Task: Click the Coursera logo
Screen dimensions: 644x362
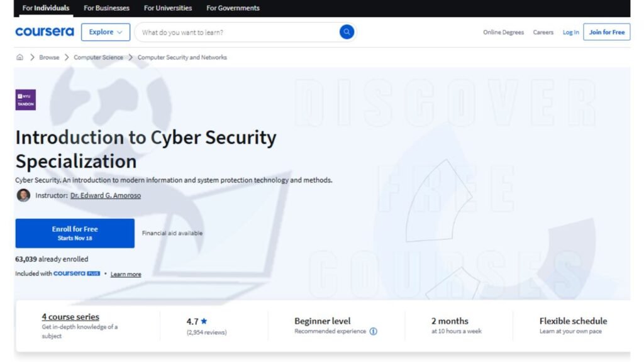Action: click(45, 31)
